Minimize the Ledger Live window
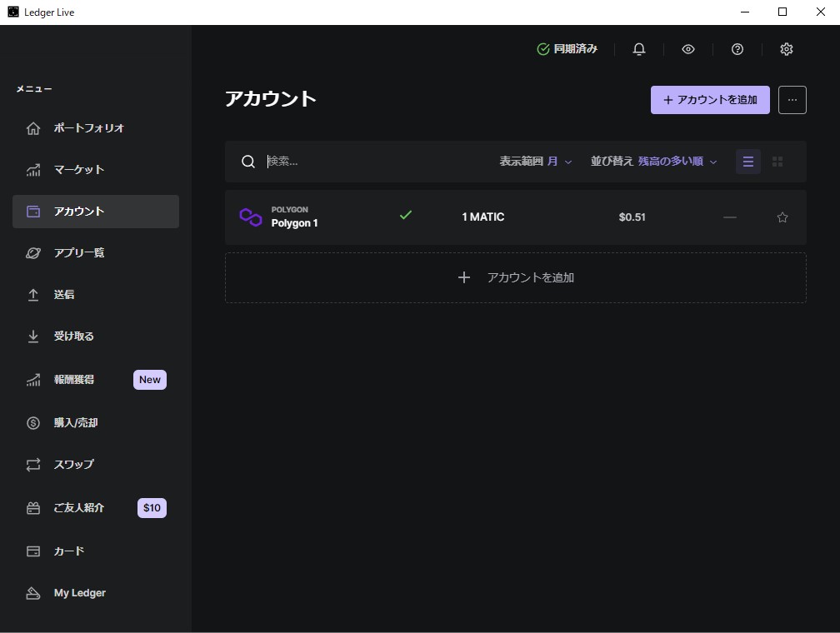This screenshot has height=633, width=840. pos(745,12)
